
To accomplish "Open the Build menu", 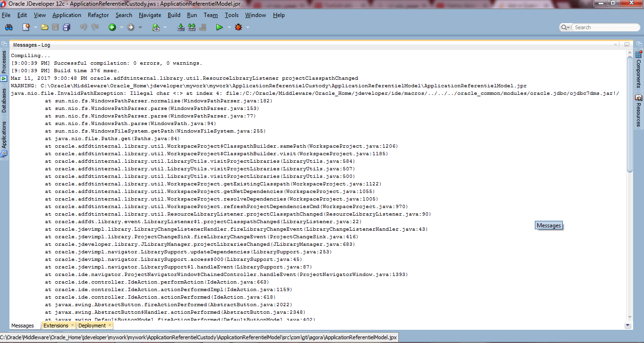I will pos(174,15).
